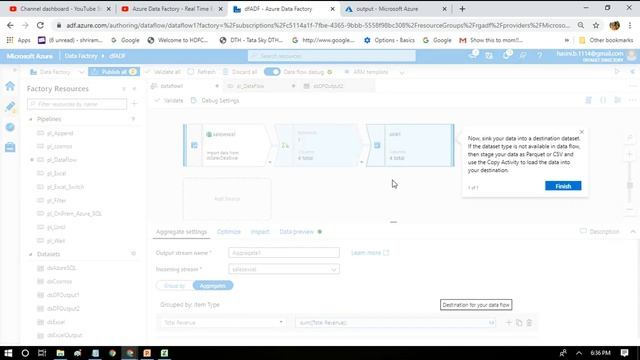The height and width of the screenshot is (360, 640).
Task: Open the Home icon in left rail
Action: 10,86
